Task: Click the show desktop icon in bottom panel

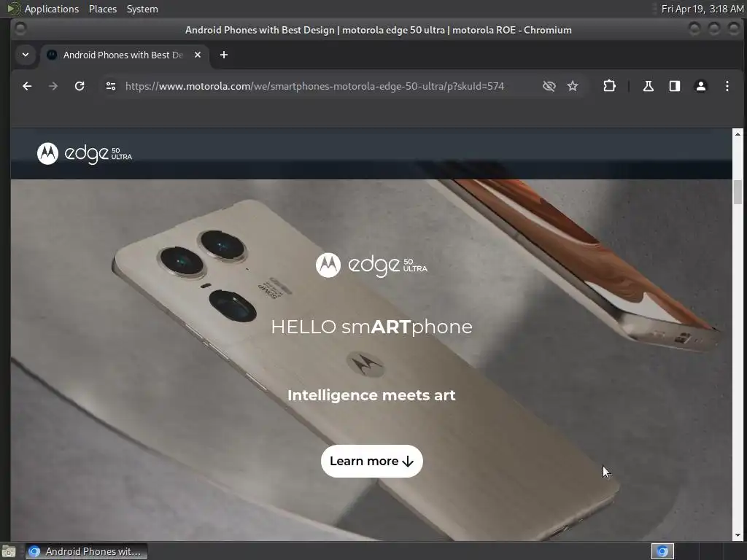Action: pyautogui.click(x=9, y=551)
